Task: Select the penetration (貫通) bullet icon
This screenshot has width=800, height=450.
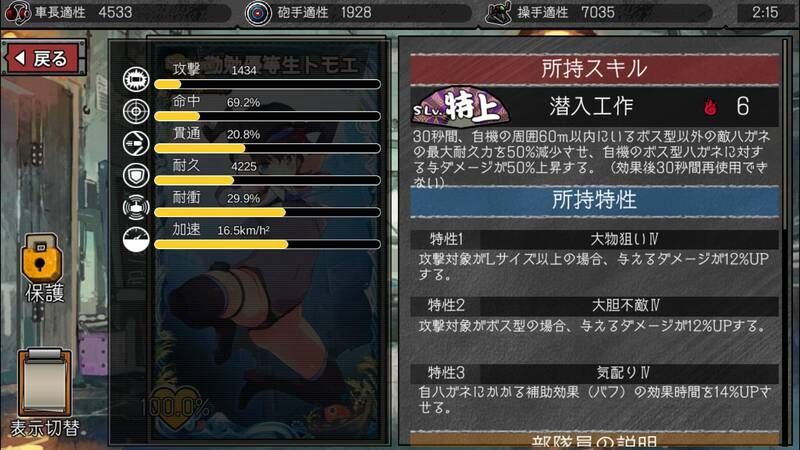Action: pyautogui.click(x=136, y=143)
